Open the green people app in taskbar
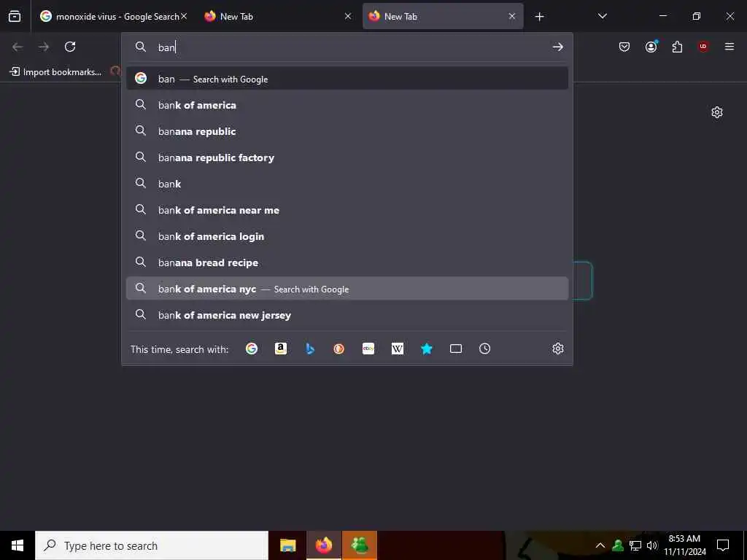 (360, 545)
